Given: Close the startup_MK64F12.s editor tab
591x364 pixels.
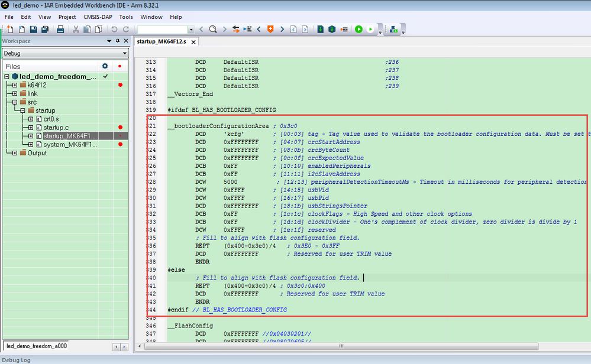Looking at the screenshot, I should pyautogui.click(x=193, y=42).
